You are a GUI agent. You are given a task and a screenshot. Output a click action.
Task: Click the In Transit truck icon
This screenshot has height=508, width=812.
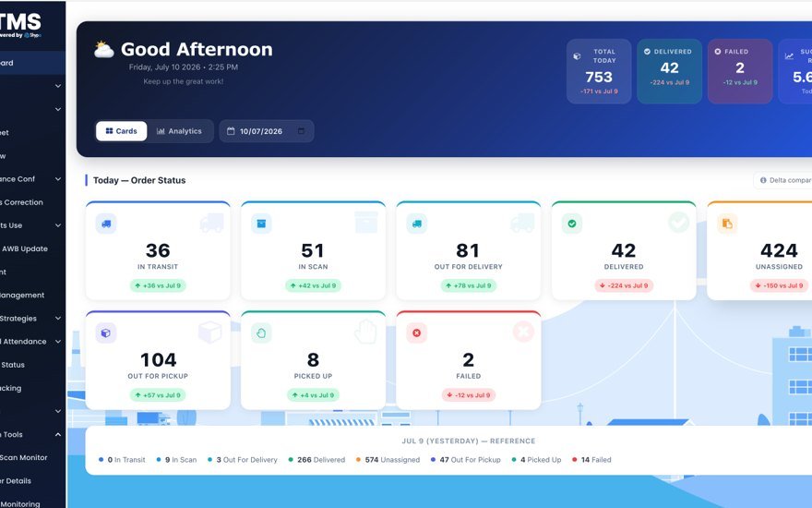pyautogui.click(x=106, y=224)
